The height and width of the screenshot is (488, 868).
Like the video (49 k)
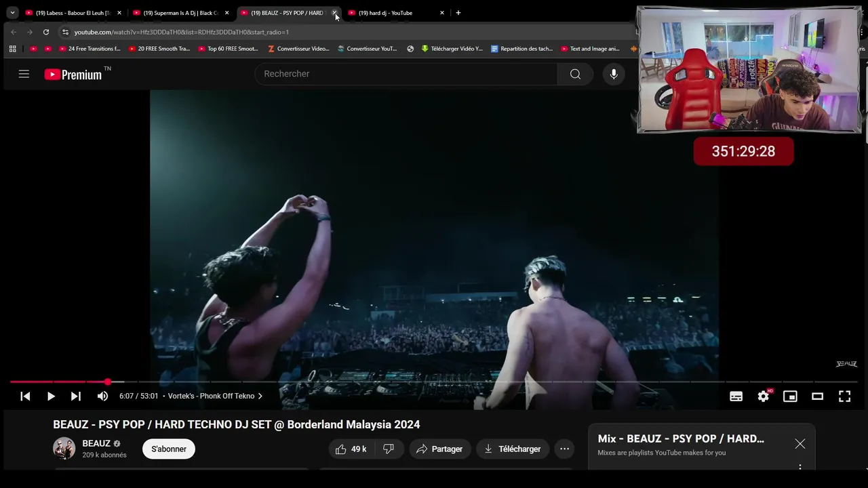[x=351, y=449]
